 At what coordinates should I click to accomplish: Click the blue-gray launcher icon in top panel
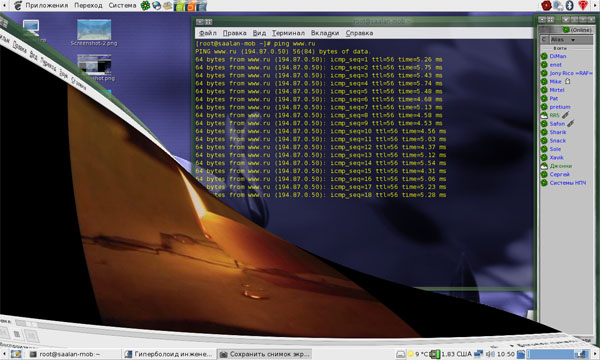click(x=201, y=6)
